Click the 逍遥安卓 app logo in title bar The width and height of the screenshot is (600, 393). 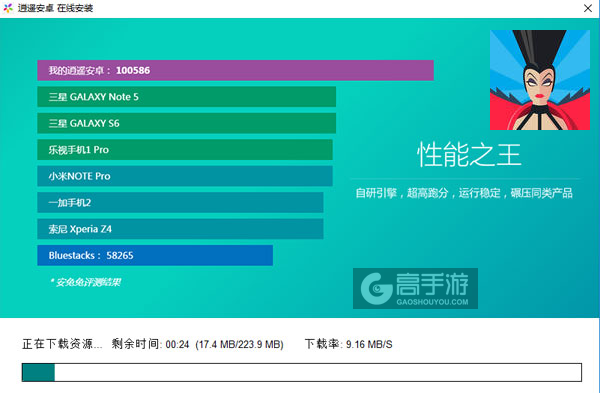[8, 8]
